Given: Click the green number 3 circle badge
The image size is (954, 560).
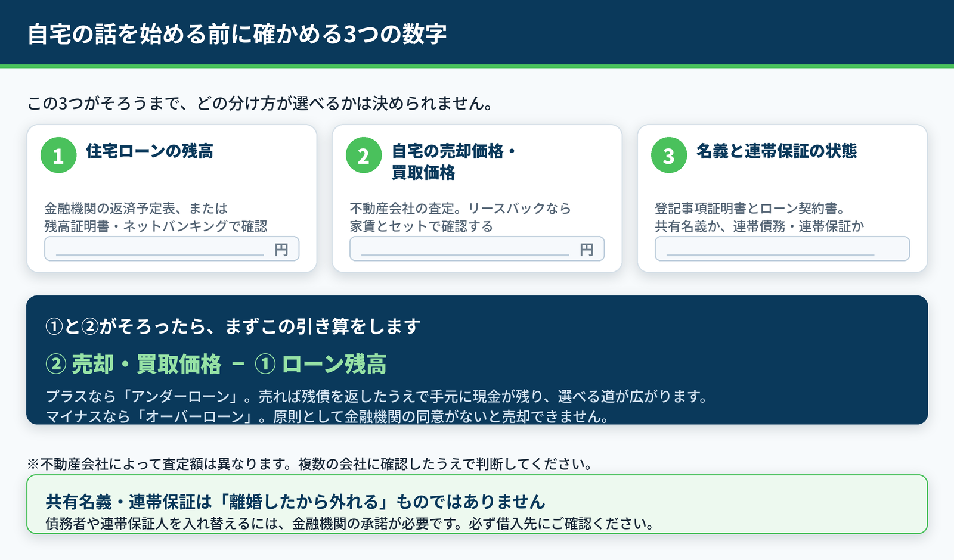Looking at the screenshot, I should point(669,155).
